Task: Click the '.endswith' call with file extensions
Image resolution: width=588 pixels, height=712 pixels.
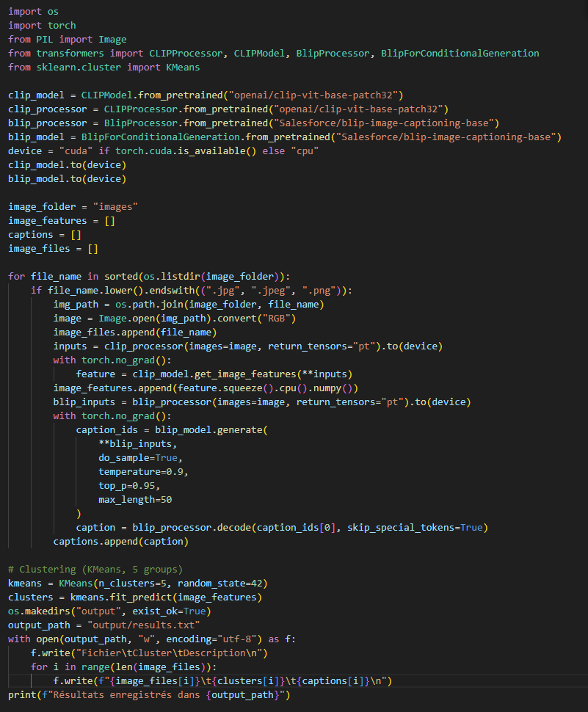Action: pos(245,291)
